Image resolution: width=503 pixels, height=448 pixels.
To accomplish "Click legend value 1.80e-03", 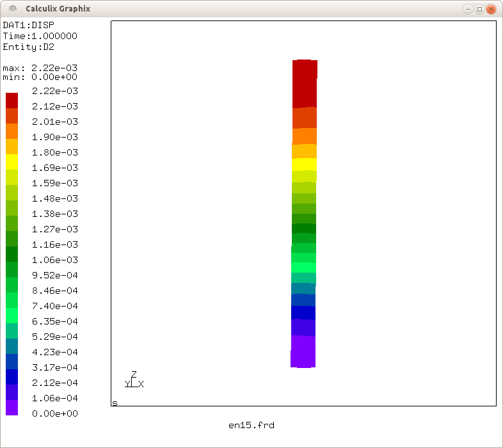I will pos(55,152).
